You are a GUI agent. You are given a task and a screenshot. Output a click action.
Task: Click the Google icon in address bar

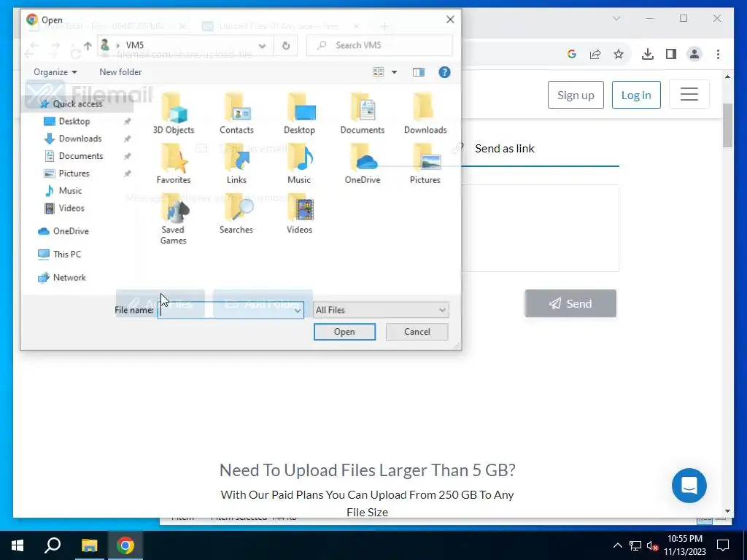(x=572, y=54)
